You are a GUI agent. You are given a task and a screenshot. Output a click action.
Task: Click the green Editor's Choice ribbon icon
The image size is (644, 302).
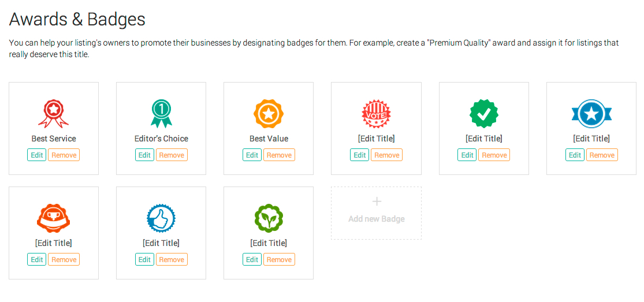161,113
